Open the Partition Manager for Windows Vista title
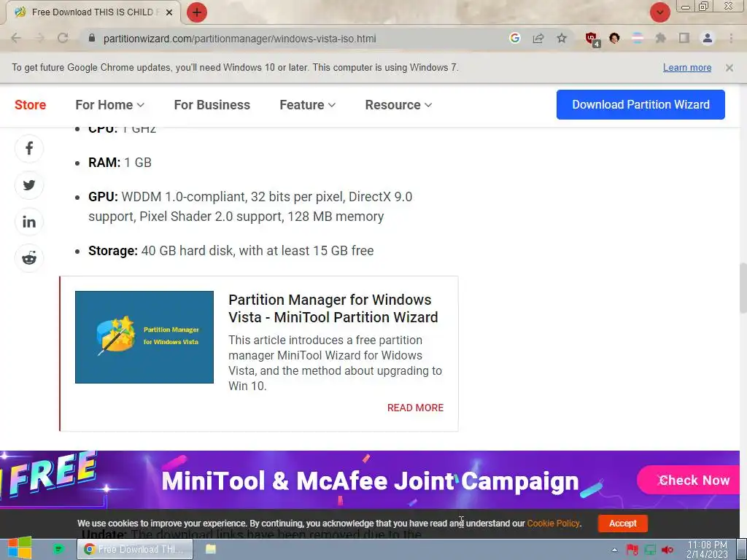The height and width of the screenshot is (560, 747). (333, 308)
